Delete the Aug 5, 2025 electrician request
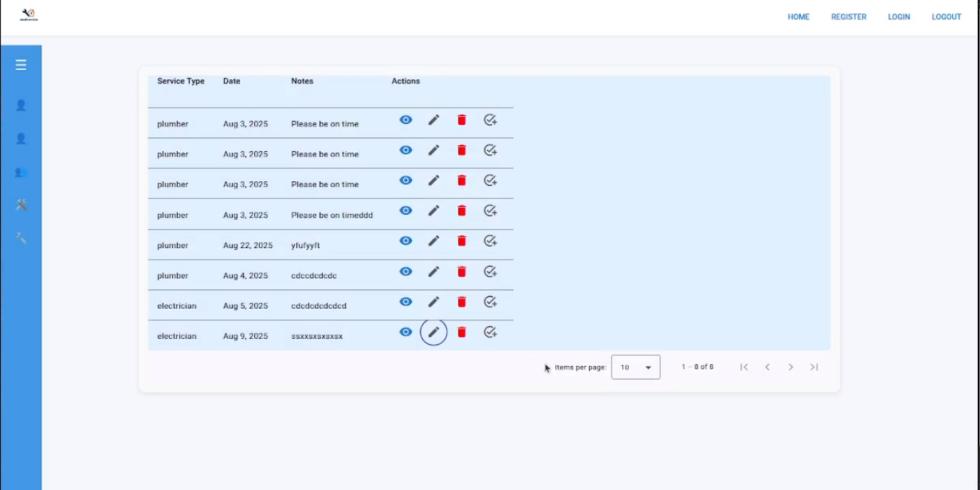 462,302
